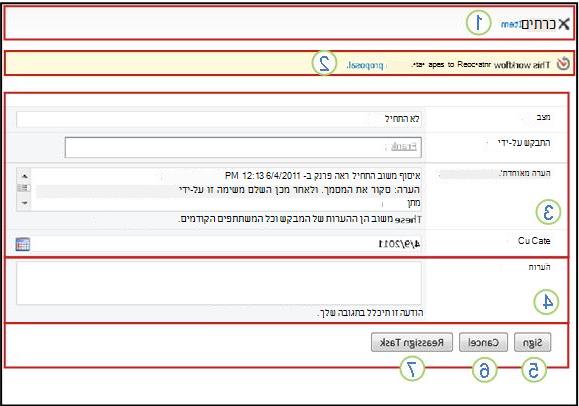Click the Cancel button

pos(483,342)
